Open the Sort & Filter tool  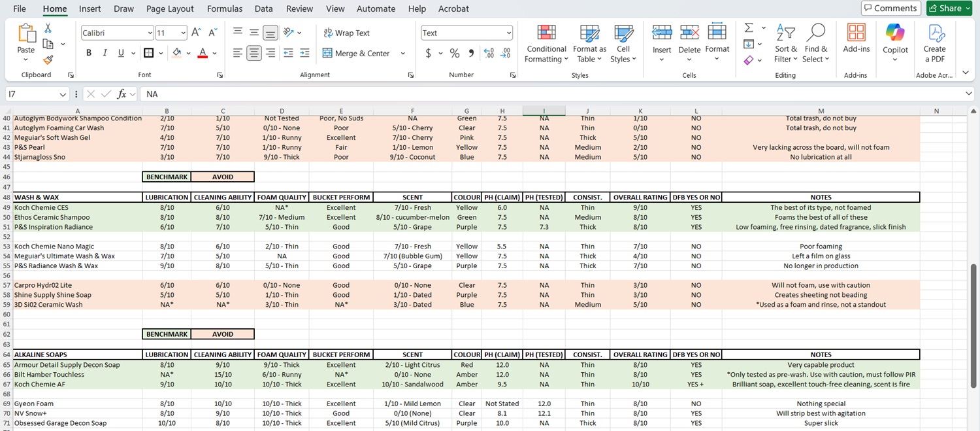[x=786, y=43]
